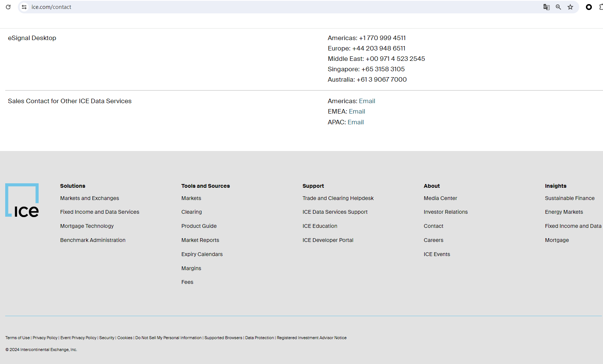Click Sustainable Finance under Insights

click(570, 198)
